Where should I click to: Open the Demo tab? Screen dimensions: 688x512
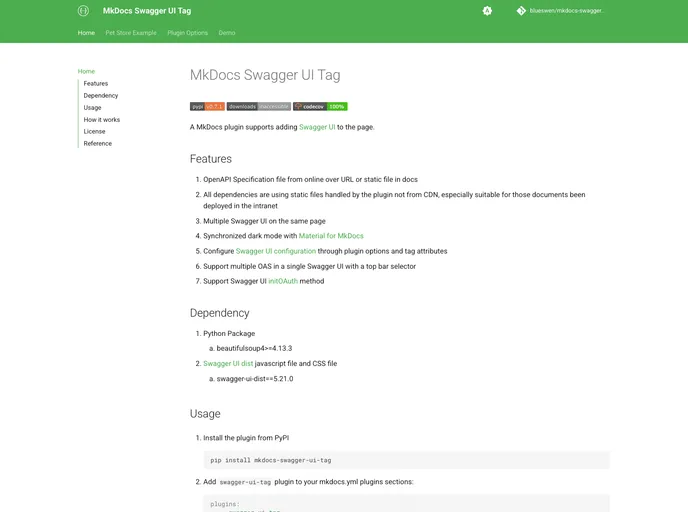coord(227,33)
